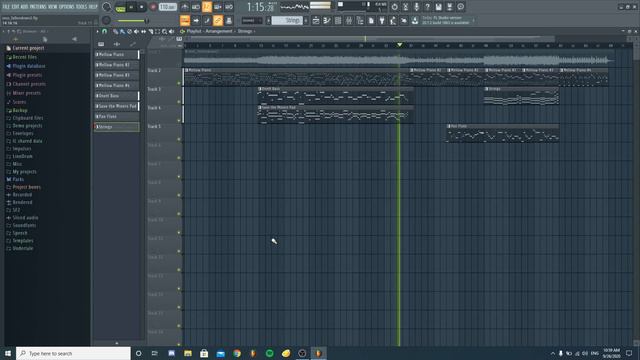Open the browser view toolbar icon
The image size is (640, 360).
tap(360, 20)
